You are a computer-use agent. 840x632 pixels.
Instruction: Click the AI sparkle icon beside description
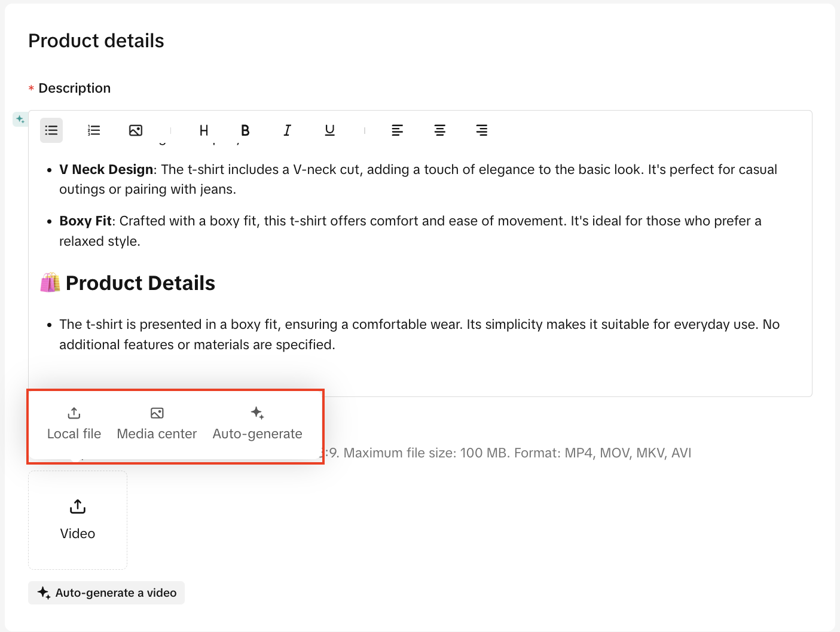[x=20, y=119]
